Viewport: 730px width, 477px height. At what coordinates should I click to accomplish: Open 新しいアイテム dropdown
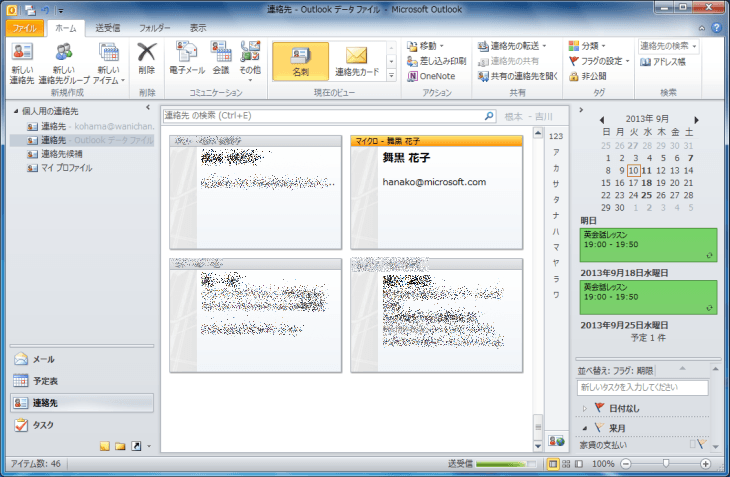pos(108,63)
